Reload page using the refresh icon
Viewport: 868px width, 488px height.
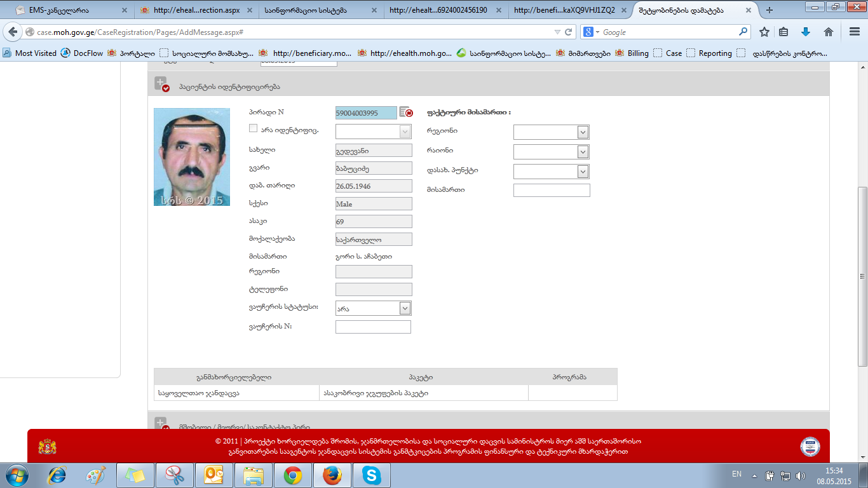pyautogui.click(x=569, y=32)
